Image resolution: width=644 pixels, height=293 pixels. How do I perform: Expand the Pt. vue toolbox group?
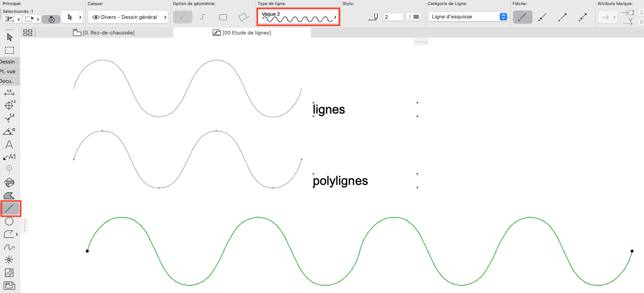click(10, 71)
